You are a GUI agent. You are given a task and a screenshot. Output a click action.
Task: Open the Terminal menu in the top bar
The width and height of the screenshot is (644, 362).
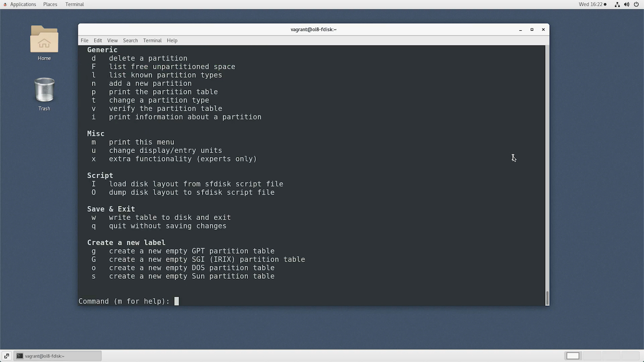click(74, 4)
